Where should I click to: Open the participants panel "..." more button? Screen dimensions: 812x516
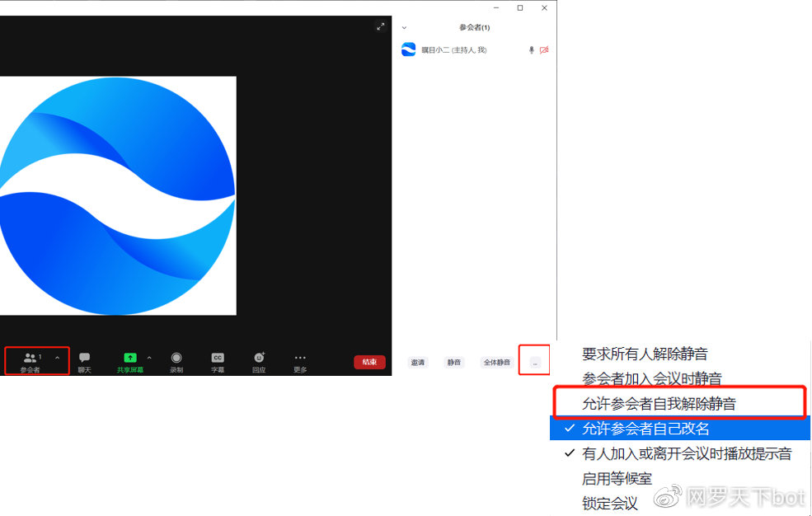[535, 363]
